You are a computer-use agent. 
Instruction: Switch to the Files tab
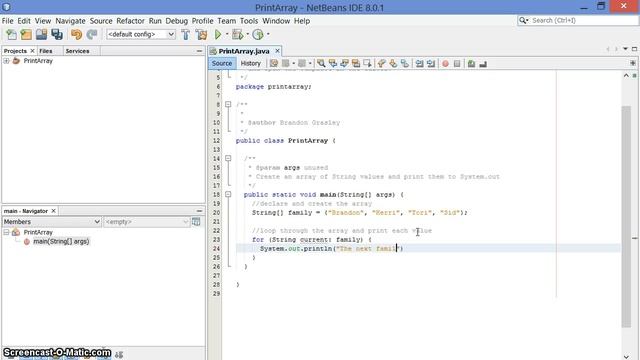(46, 51)
